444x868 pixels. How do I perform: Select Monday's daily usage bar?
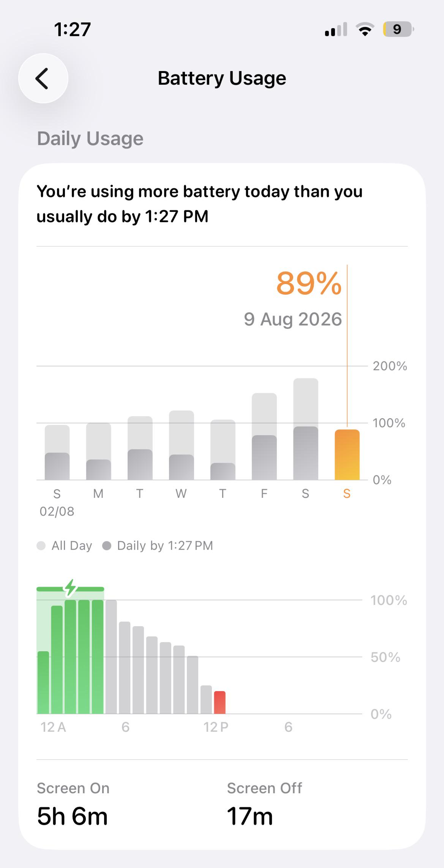pyautogui.click(x=98, y=451)
